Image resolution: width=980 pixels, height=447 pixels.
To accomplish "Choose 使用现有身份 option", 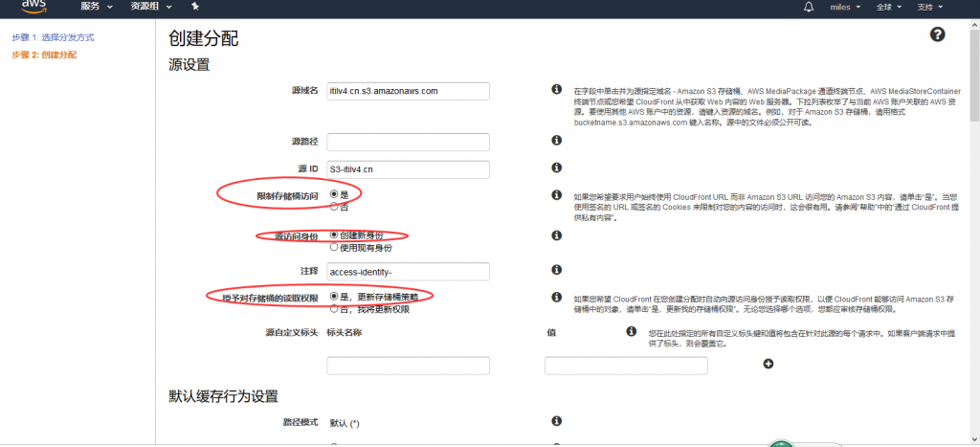I will (334, 247).
